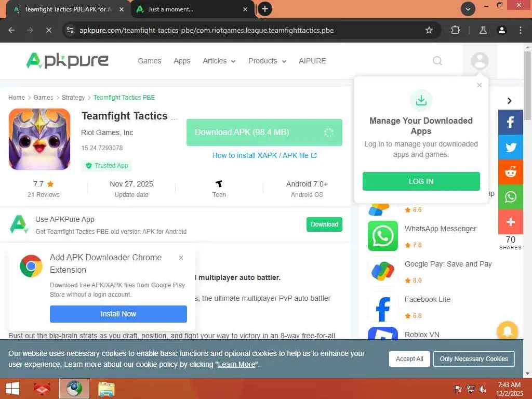The height and width of the screenshot is (399, 532).
Task: Share on Facebook via the sidebar icon
Action: (510, 122)
